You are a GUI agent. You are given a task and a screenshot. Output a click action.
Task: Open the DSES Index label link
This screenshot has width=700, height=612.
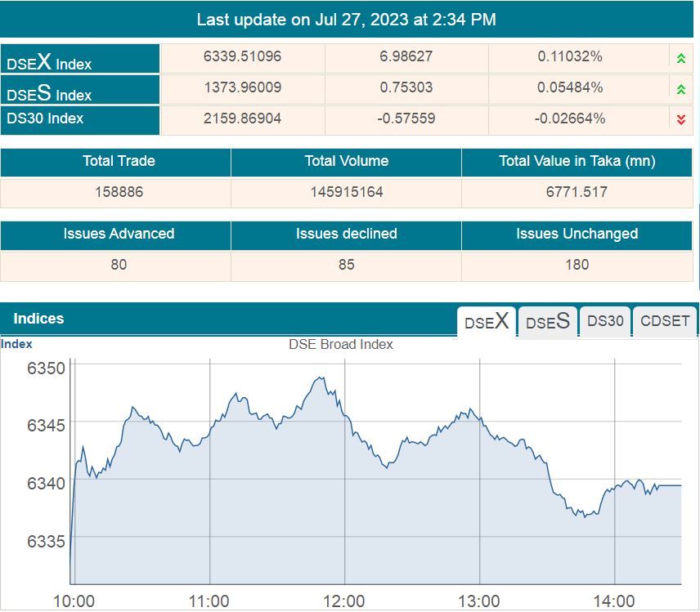pos(49,93)
